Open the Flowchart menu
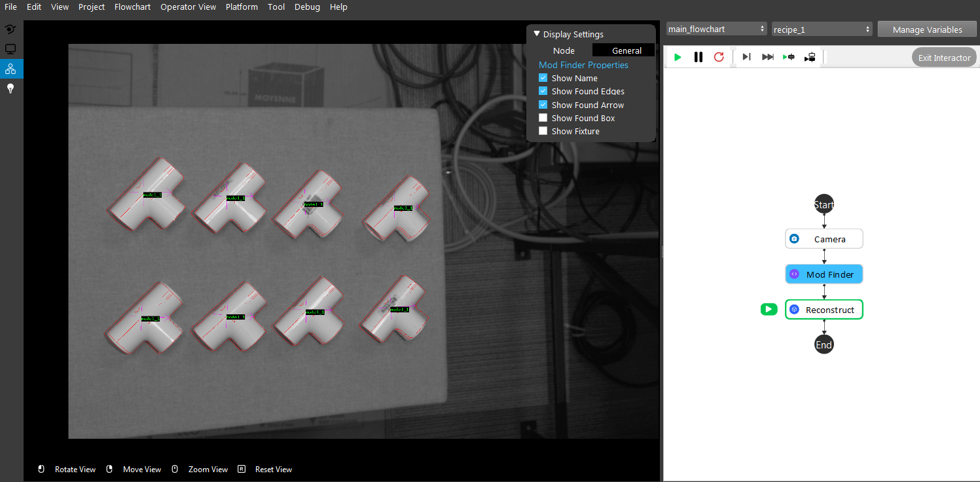Viewport: 980px width, 482px height. coord(132,7)
